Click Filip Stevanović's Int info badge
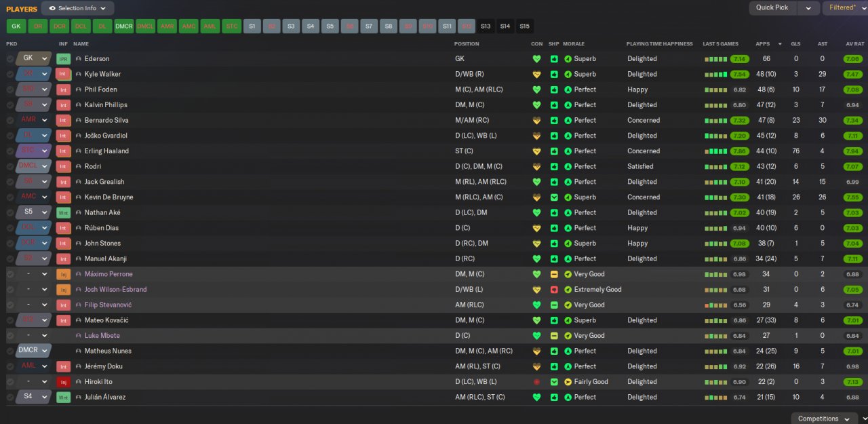Screen dimensions: 868x424 click(64, 305)
